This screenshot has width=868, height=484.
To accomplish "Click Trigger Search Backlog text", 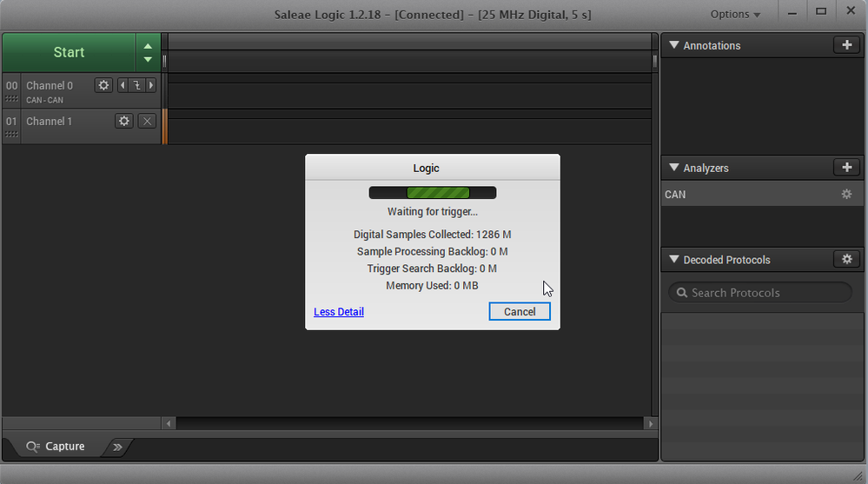I will coord(433,269).
